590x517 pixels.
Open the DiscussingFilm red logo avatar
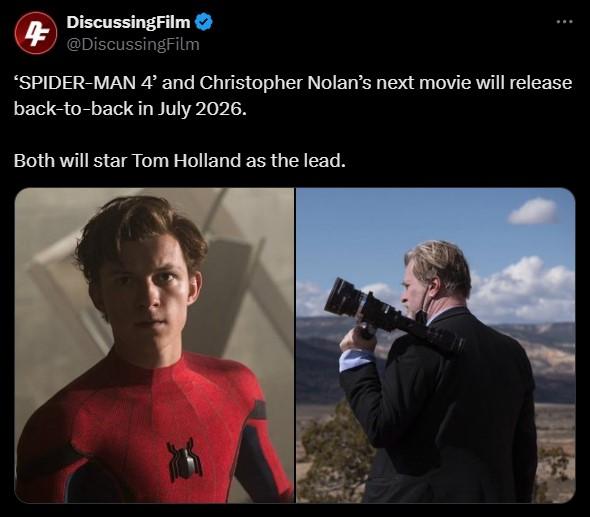tap(36, 33)
